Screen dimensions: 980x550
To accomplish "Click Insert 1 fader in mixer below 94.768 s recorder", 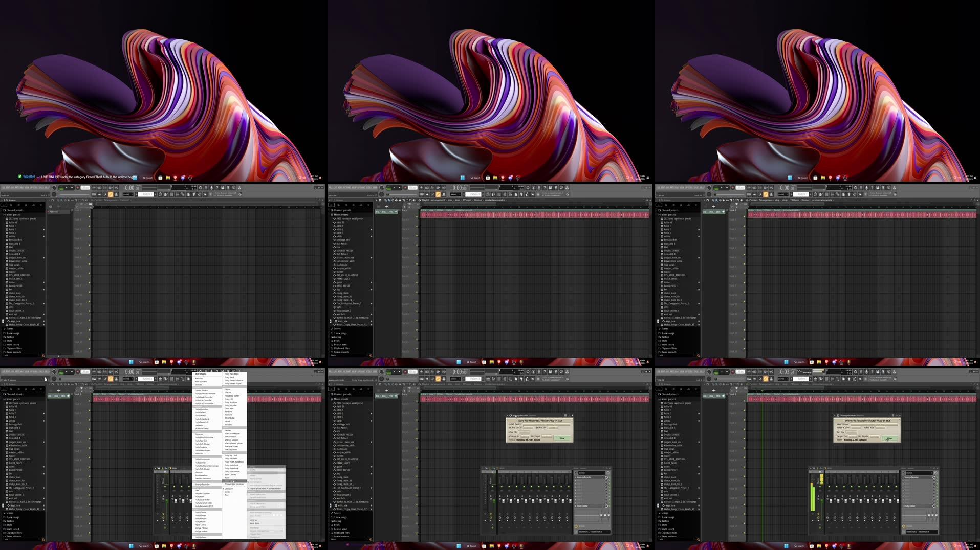I will [503, 501].
